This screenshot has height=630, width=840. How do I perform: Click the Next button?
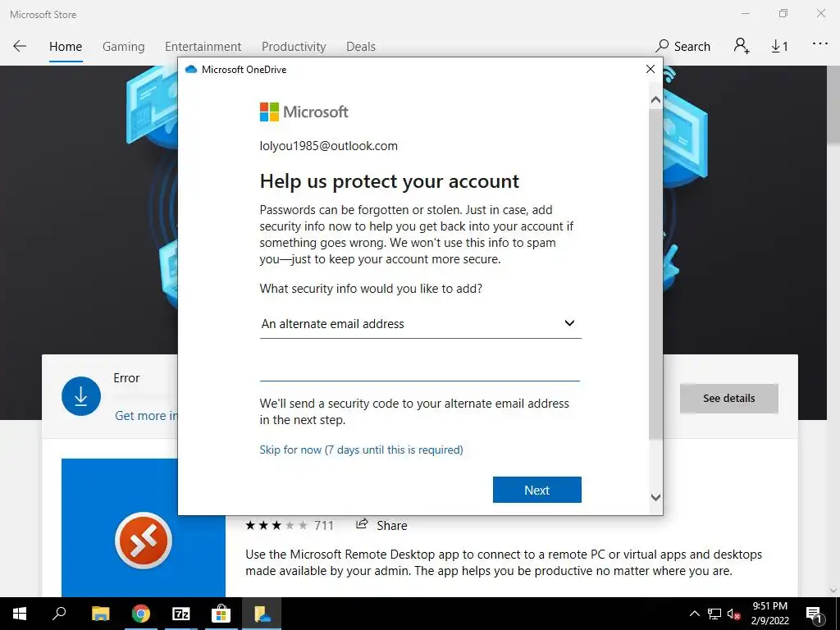click(536, 490)
